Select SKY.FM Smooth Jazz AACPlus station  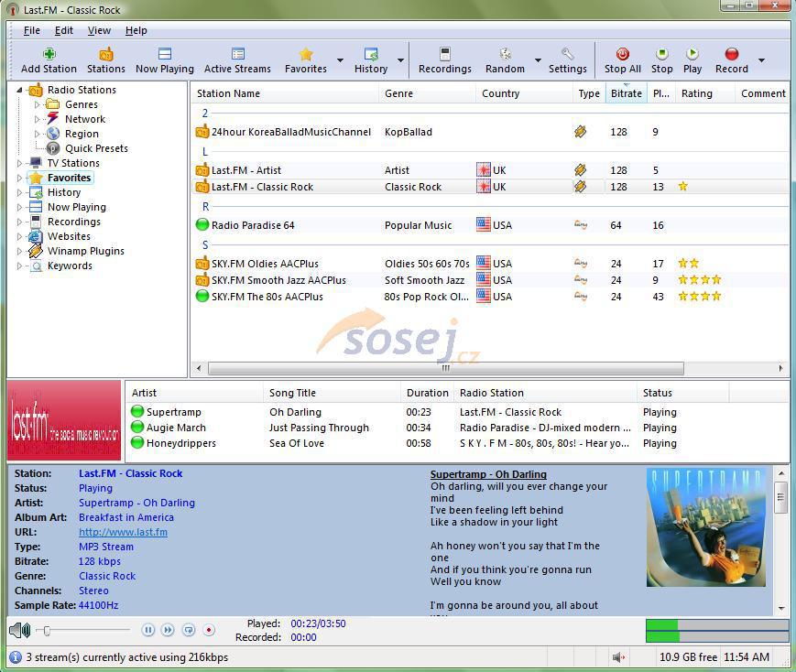(x=490, y=280)
